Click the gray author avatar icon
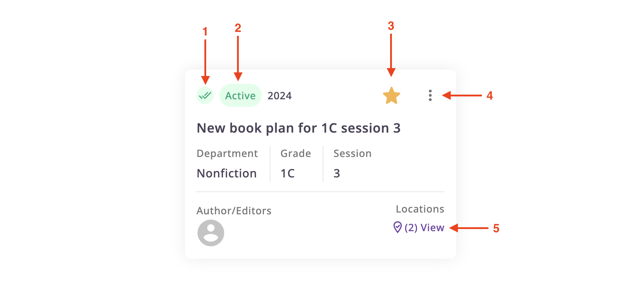This screenshot has height=305, width=644. point(211,233)
